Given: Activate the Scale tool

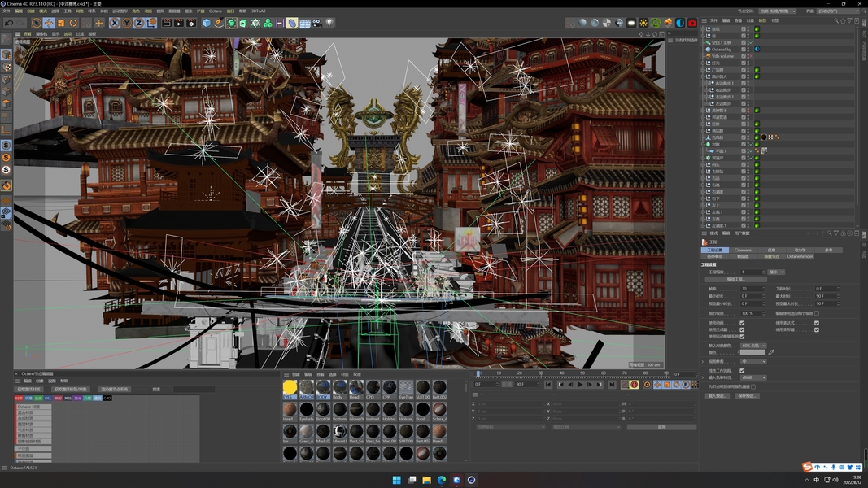Looking at the screenshot, I should tap(61, 23).
